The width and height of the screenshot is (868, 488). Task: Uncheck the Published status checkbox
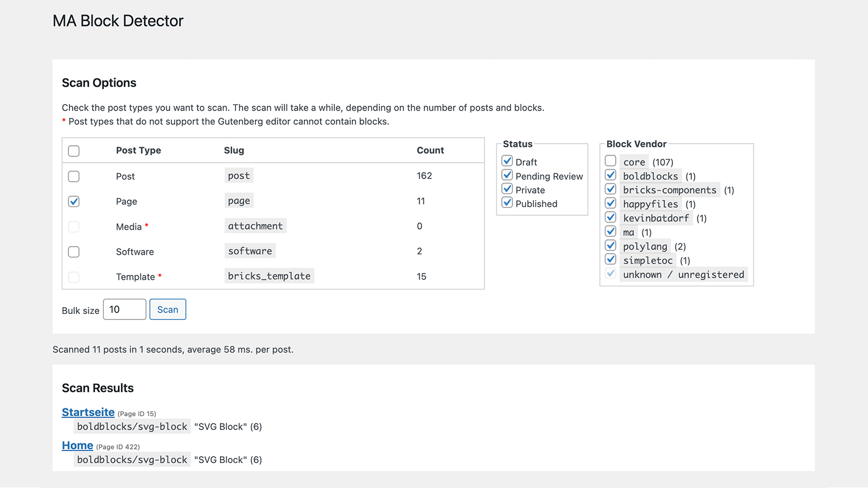tap(507, 203)
